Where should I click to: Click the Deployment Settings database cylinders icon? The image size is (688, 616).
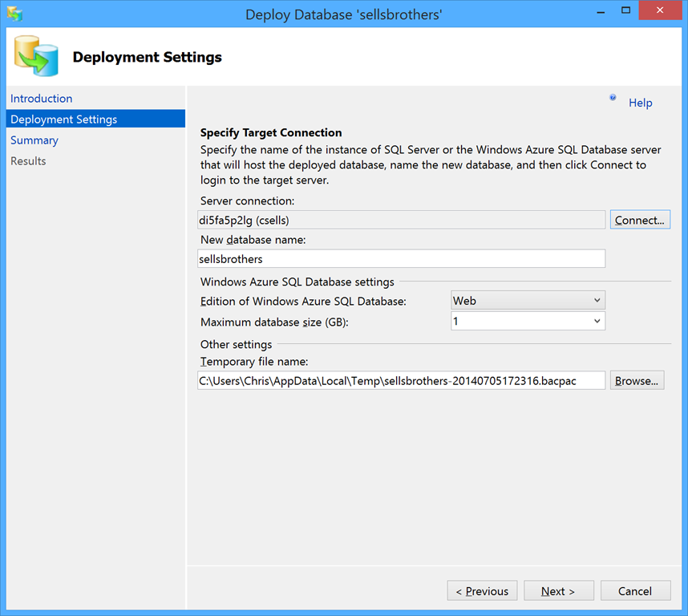(x=36, y=56)
